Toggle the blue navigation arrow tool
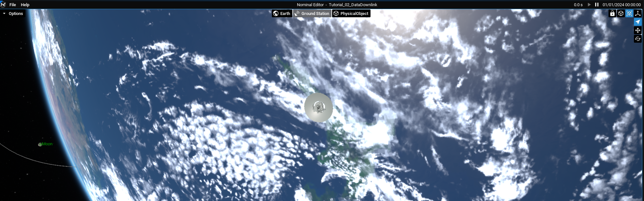The image size is (644, 201). pos(638,22)
